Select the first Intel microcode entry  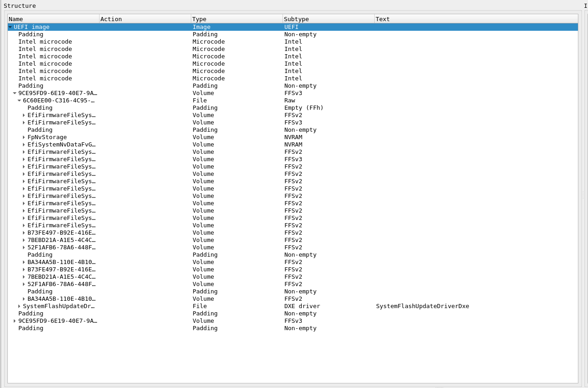pyautogui.click(x=44, y=41)
